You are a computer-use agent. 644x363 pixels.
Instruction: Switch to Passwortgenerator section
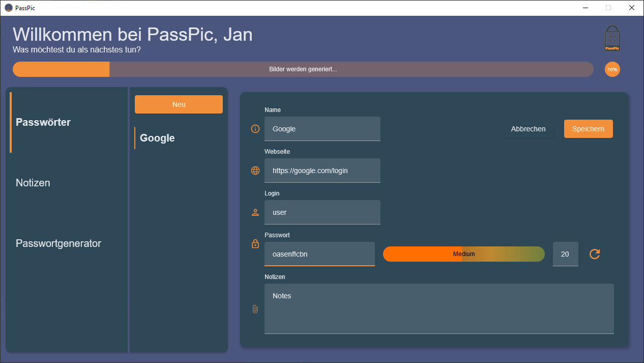[67, 243]
